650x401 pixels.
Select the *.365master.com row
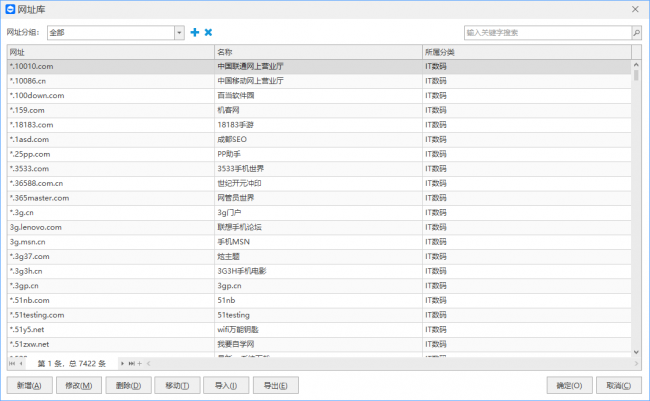pos(319,198)
